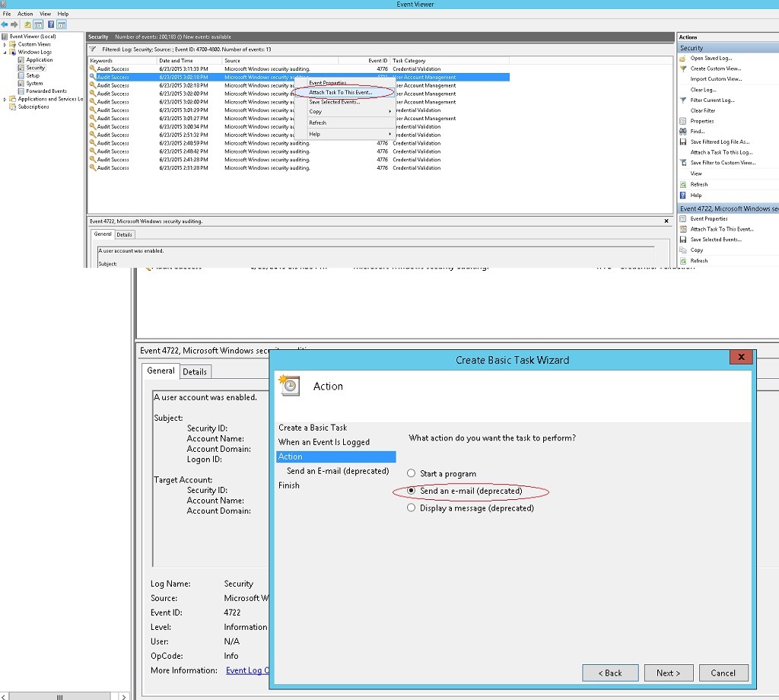Select Send an e-mail (deprecated) option
The height and width of the screenshot is (700, 779).
point(412,491)
